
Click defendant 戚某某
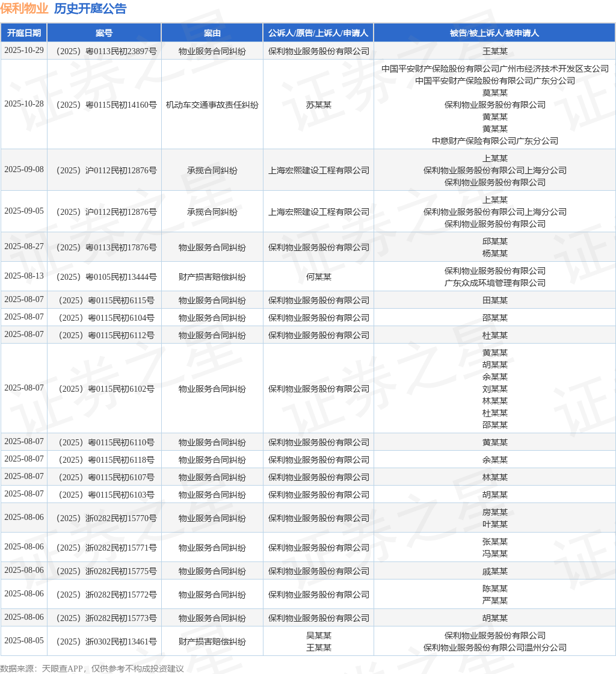pos(495,571)
